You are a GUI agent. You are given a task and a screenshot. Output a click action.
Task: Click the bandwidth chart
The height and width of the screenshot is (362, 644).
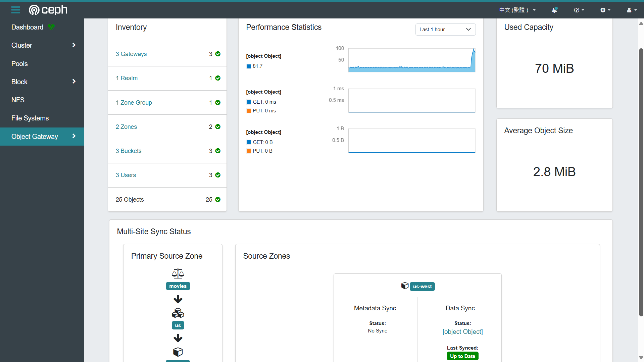[412, 141]
